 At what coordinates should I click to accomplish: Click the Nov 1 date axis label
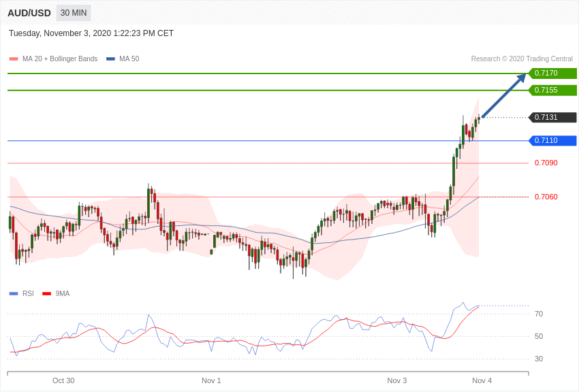[211, 380]
